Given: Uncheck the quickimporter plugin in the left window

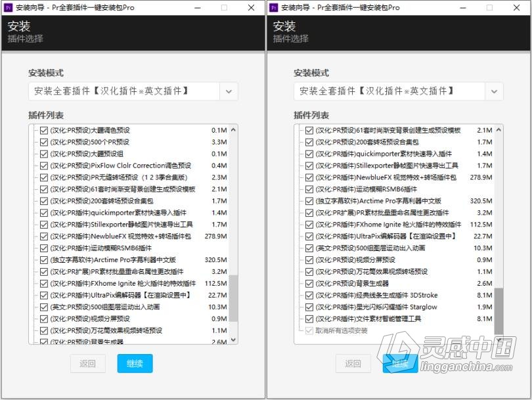Looking at the screenshot, I should tap(44, 213).
